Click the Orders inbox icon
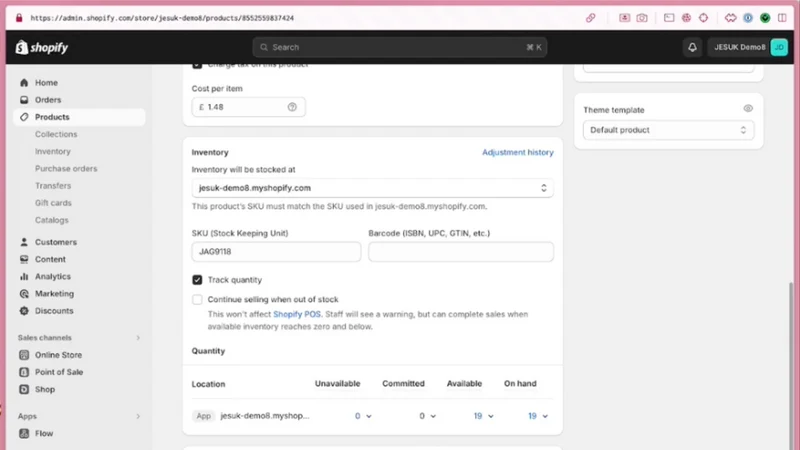The height and width of the screenshot is (450, 800). 24,100
